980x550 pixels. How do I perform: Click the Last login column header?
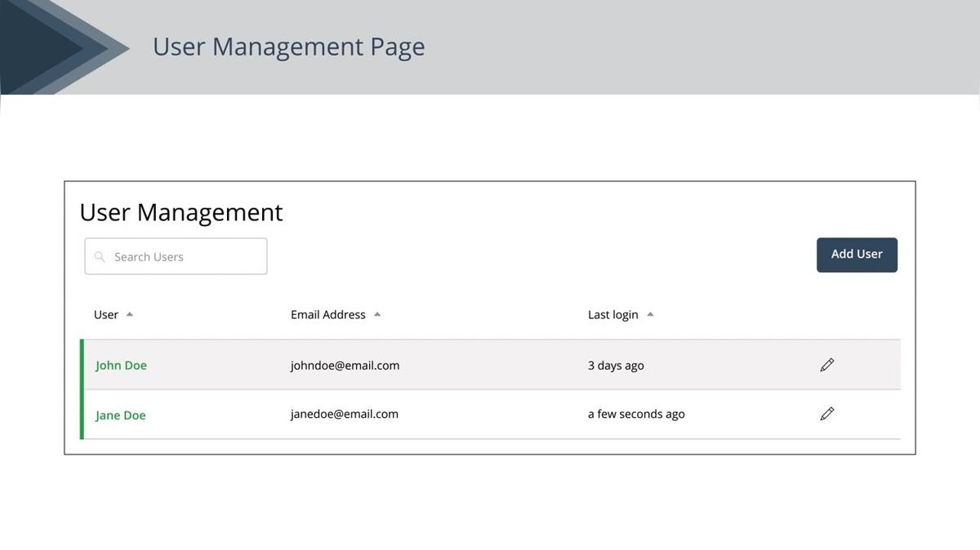[612, 314]
